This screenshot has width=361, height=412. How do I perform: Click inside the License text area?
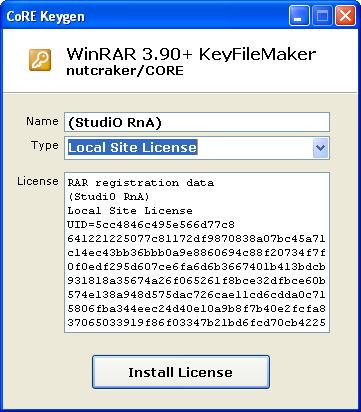pyautogui.click(x=197, y=252)
